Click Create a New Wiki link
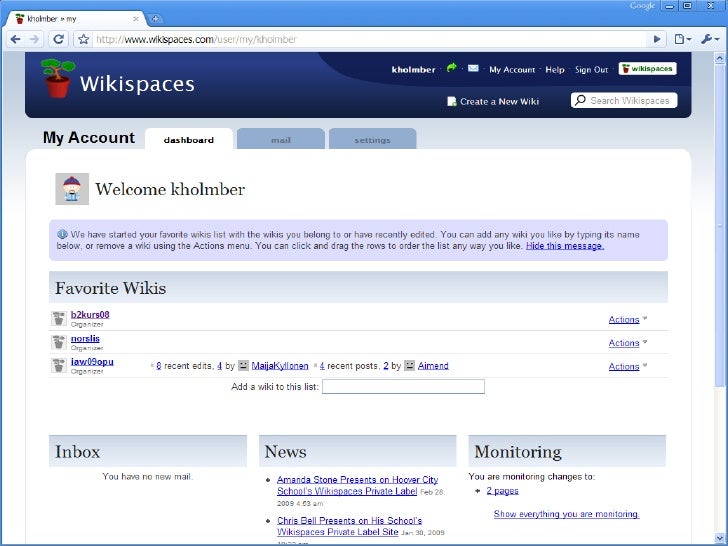Viewport: 728px width, 546px height. 500,101
